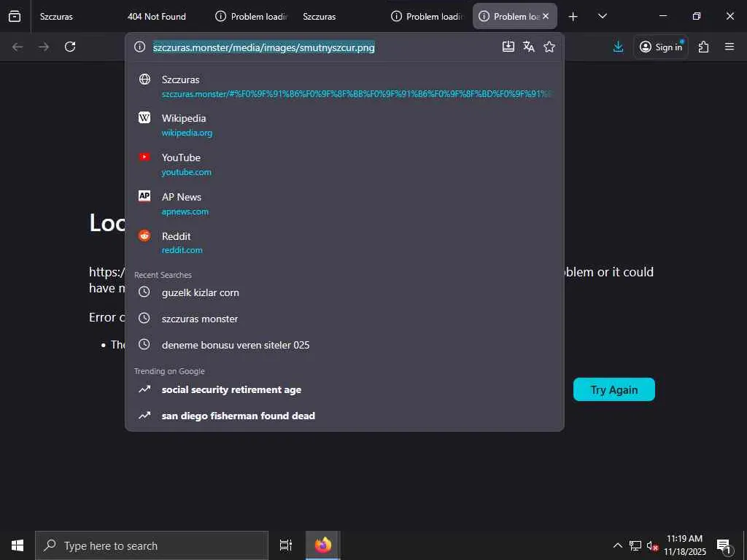This screenshot has width=747, height=560.
Task: Go back one page
Action: [x=18, y=47]
